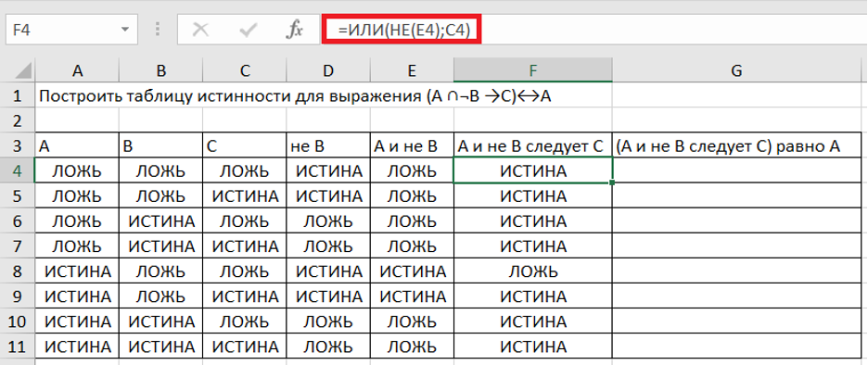Select row 7 header
The image size is (868, 365).
pyautogui.click(x=18, y=246)
